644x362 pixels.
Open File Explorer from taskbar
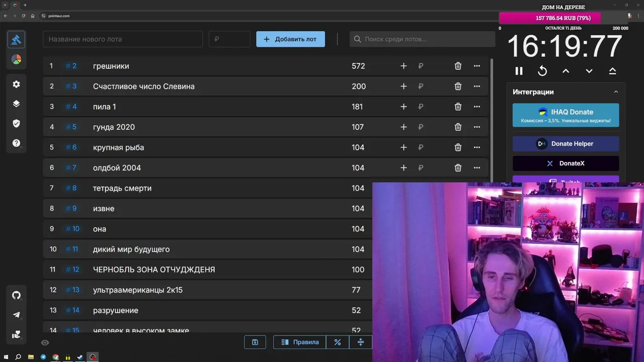[31, 357]
